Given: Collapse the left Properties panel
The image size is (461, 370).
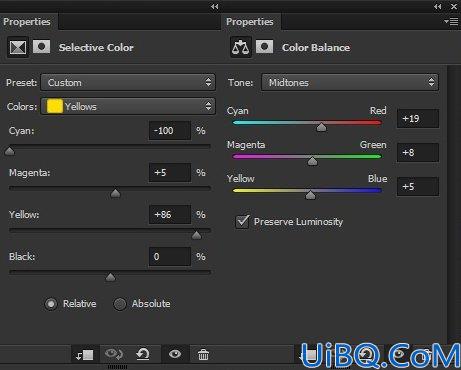Looking at the screenshot, I should pyautogui.click(x=215, y=7).
